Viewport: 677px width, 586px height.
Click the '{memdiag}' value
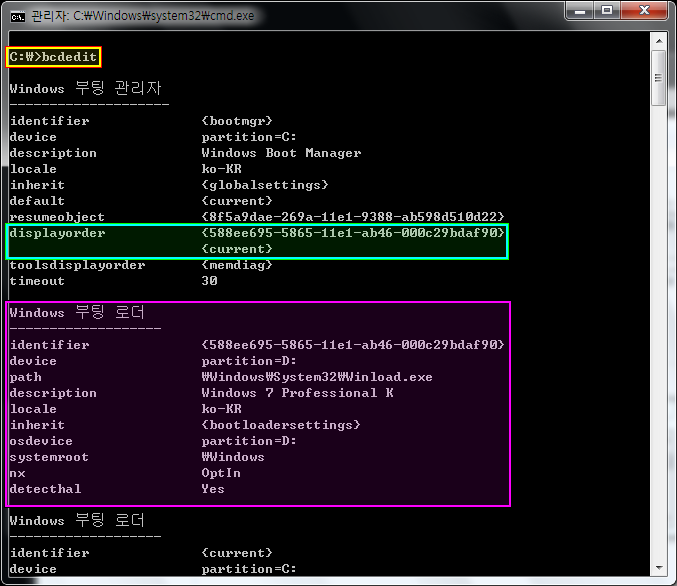tap(237, 265)
